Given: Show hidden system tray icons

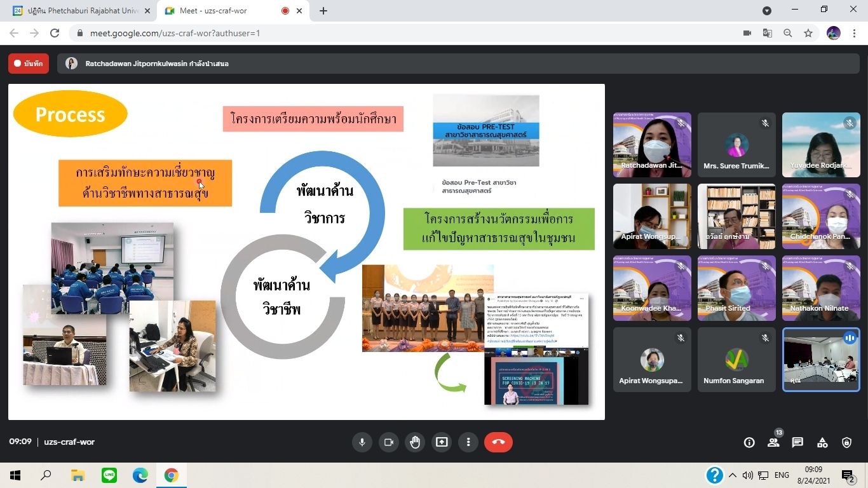Looking at the screenshot, I should pos(733,475).
